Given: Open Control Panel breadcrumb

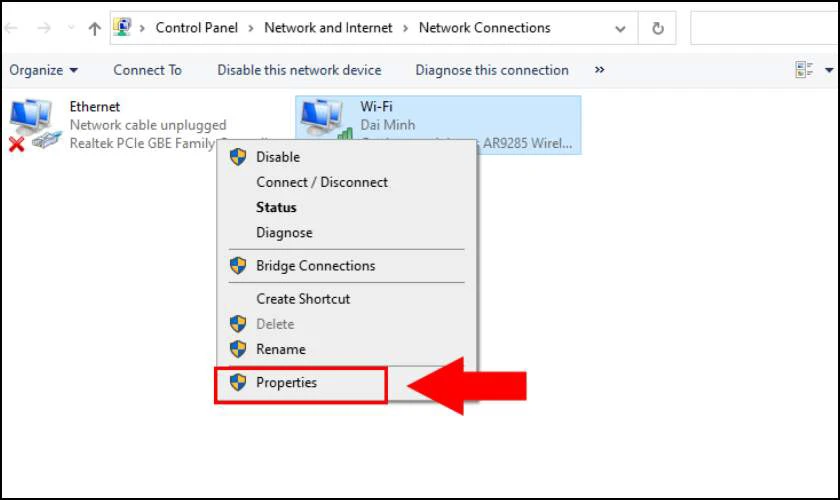Looking at the screenshot, I should (197, 28).
